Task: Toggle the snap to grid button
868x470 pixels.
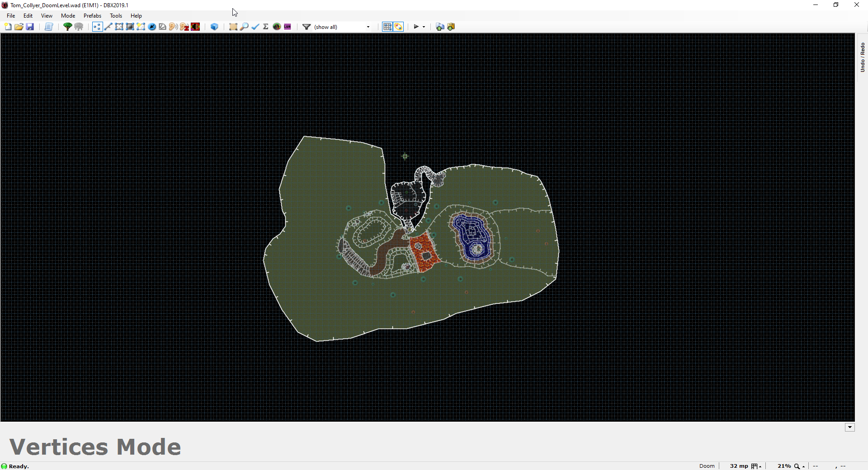Action: (387, 27)
